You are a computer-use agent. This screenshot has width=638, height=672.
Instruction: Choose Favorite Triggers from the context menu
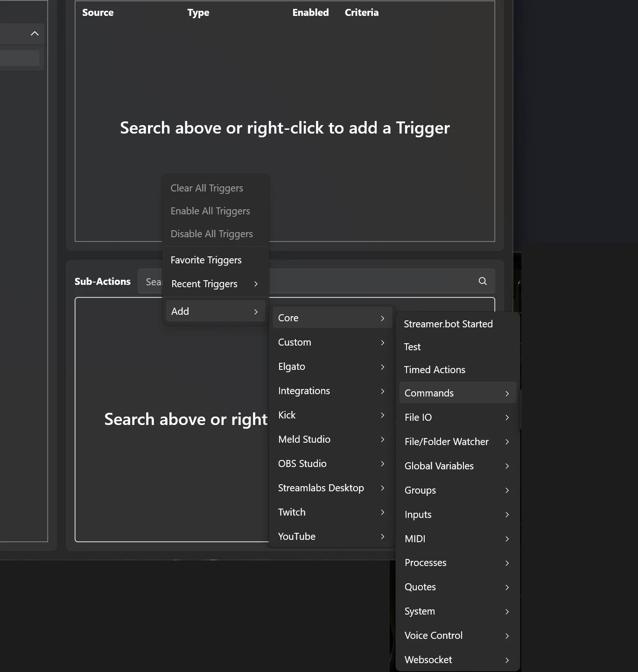[x=215, y=260]
